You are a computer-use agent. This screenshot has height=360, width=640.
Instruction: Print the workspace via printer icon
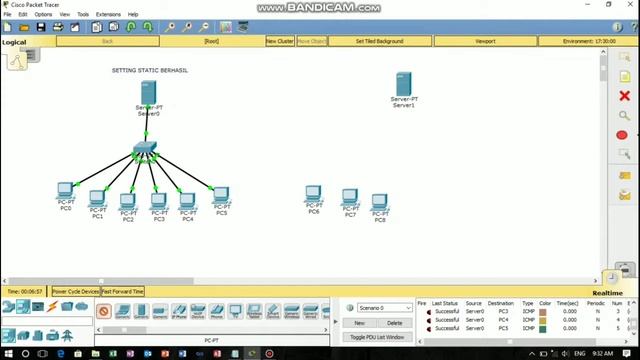click(58, 27)
